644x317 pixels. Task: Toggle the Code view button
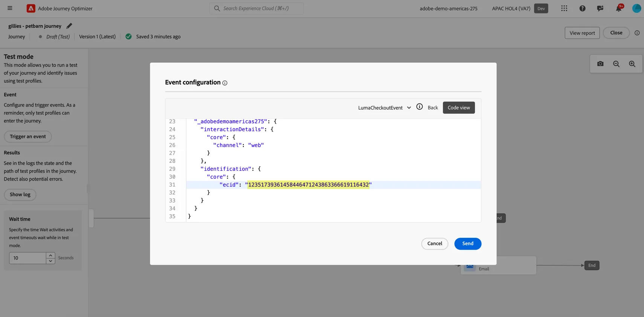(459, 108)
